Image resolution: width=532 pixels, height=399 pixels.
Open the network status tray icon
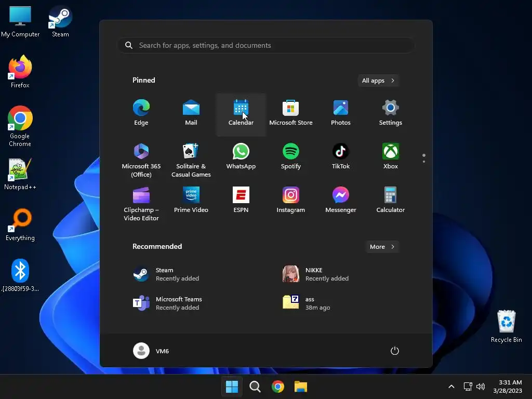(468, 387)
